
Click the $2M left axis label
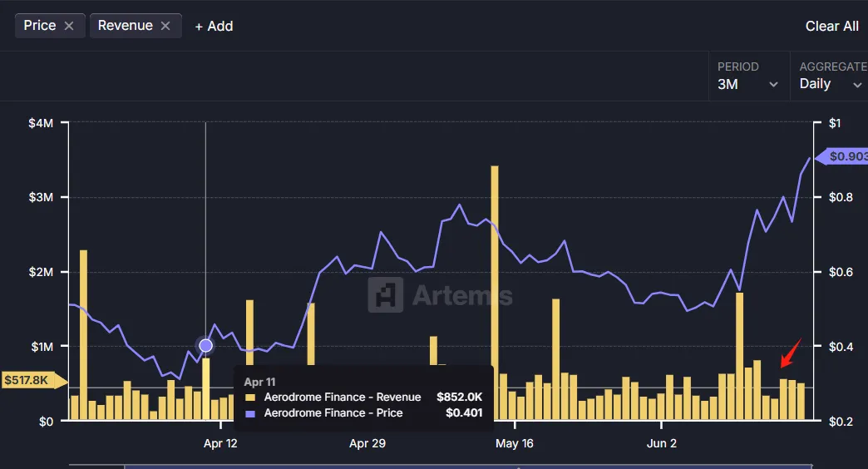pyautogui.click(x=41, y=272)
